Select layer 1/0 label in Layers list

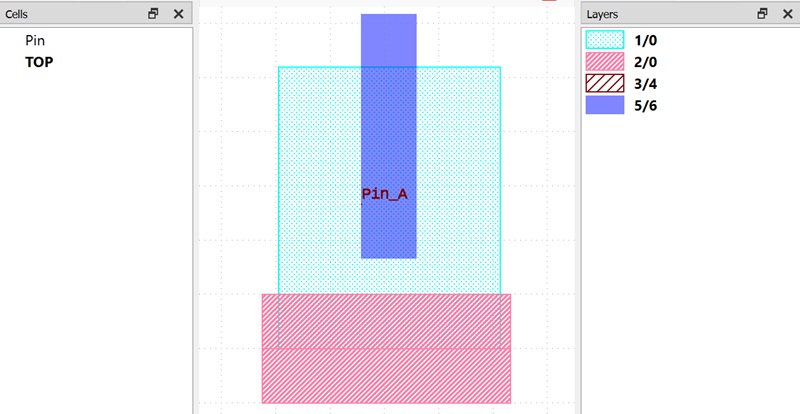[x=645, y=40]
